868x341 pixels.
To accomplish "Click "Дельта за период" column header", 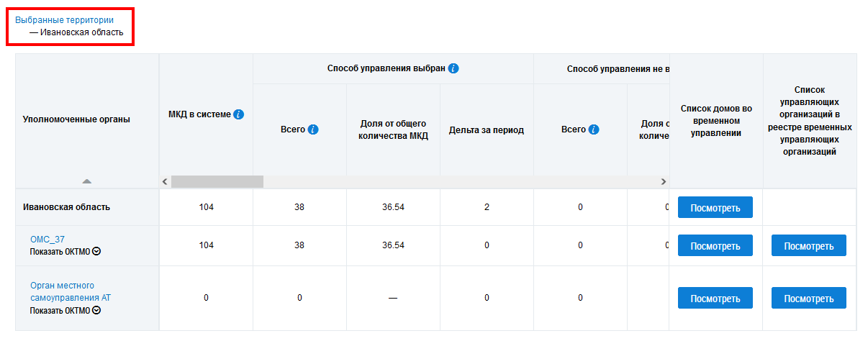I will coord(486,130).
